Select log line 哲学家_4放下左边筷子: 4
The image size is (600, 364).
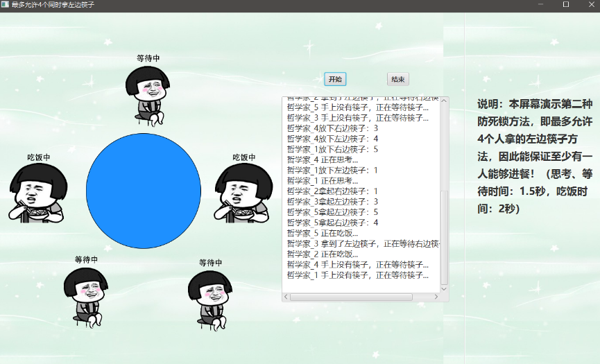click(x=332, y=139)
